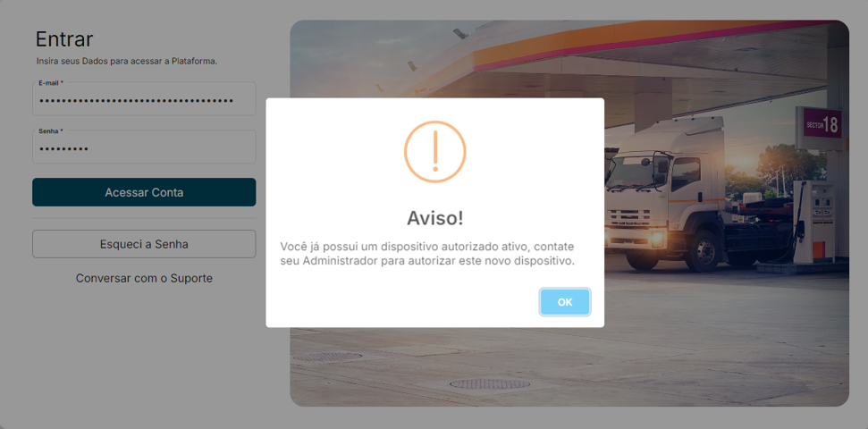Screen dimensions: 868x429
Task: Click the 'Aviso!' dialog heading
Action: pos(435,218)
